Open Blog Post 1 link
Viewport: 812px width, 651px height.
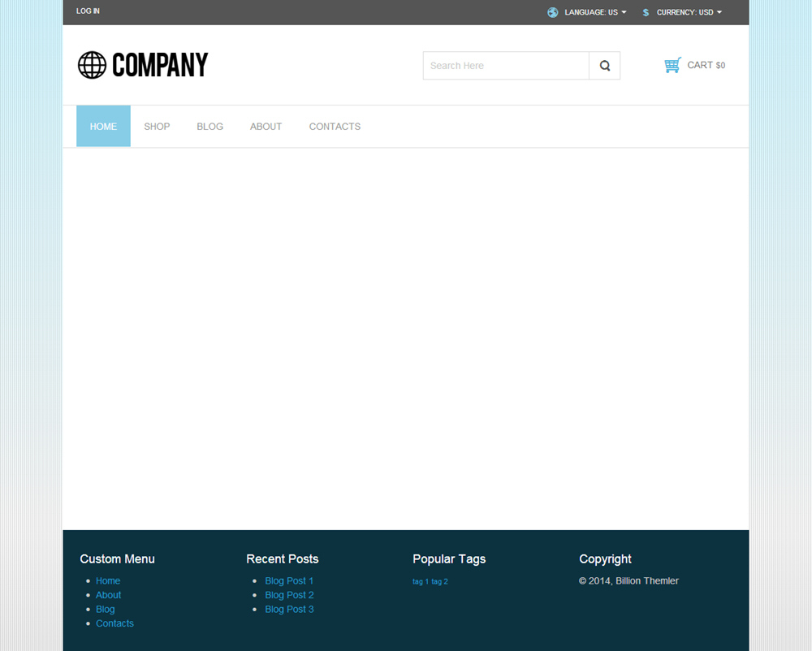point(289,580)
